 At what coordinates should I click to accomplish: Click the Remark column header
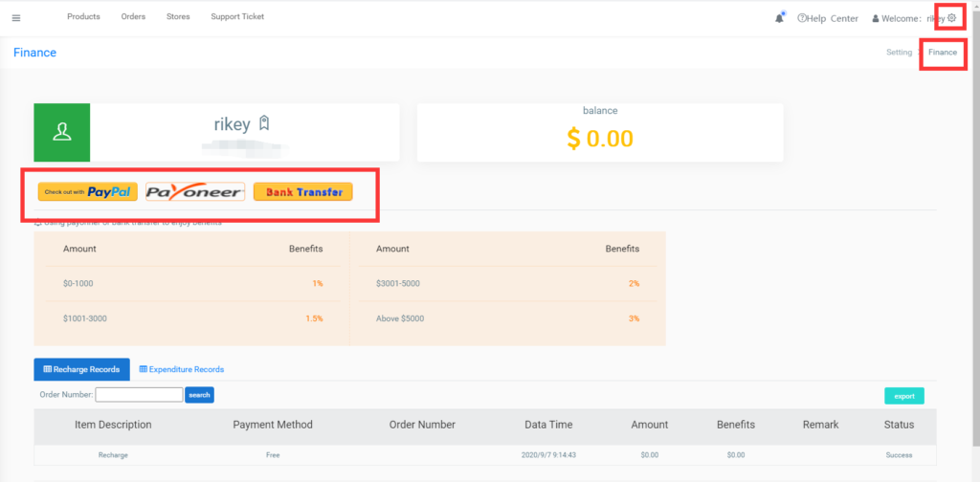click(x=820, y=425)
